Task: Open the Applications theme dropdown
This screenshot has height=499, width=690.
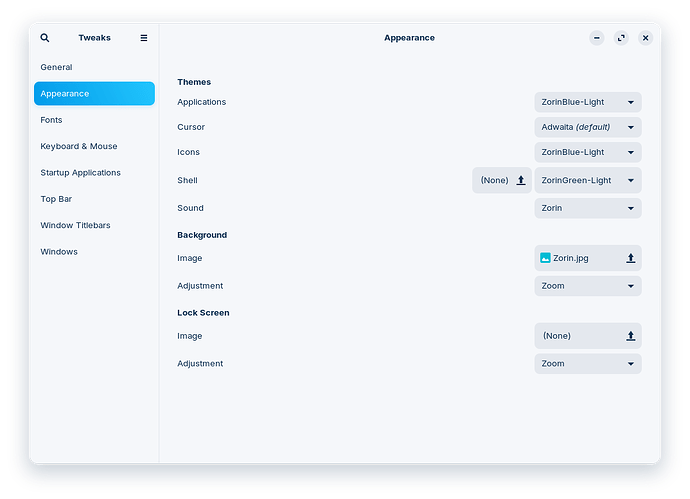Action: coord(588,102)
